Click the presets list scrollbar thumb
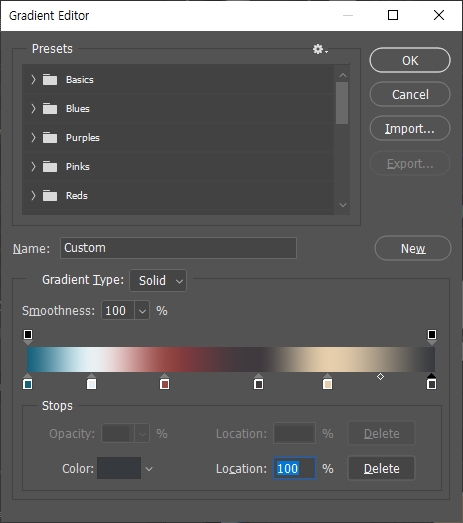The width and height of the screenshot is (463, 523). click(342, 103)
